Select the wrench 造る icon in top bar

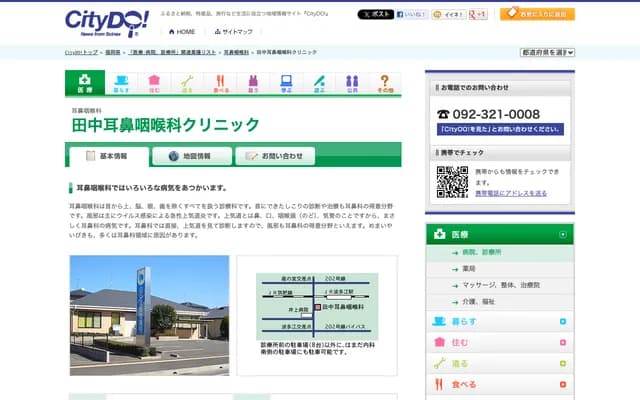tap(187, 84)
